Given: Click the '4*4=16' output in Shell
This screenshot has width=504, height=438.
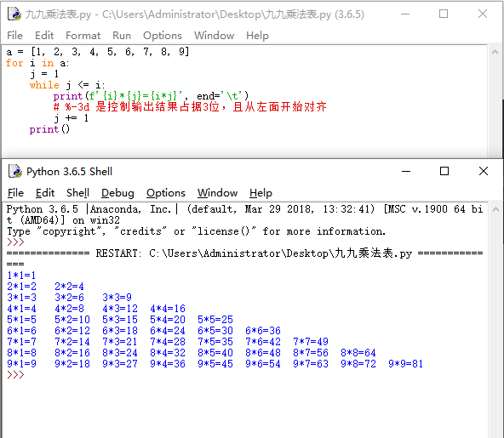Looking at the screenshot, I should tap(168, 308).
